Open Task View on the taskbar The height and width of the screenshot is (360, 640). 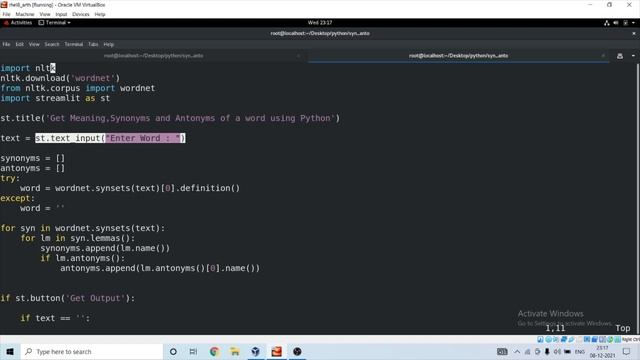click(x=193, y=351)
